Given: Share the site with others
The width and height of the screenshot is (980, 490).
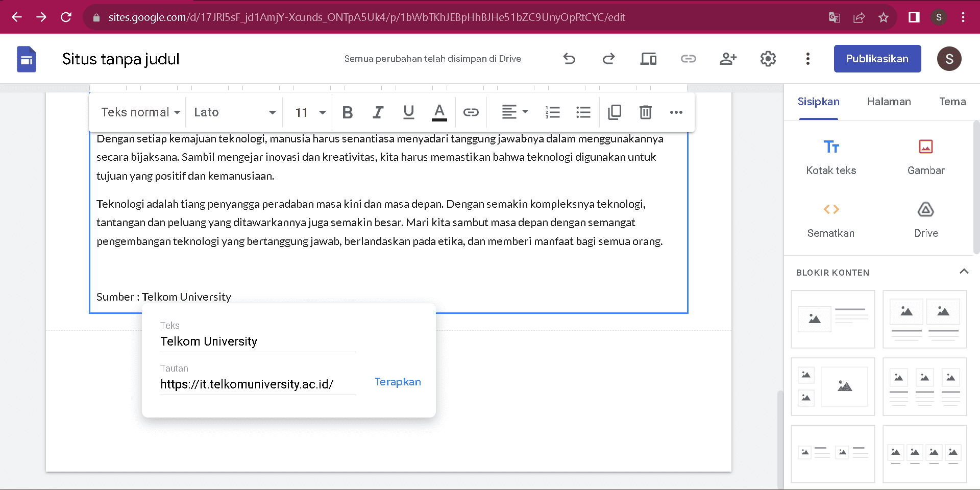Looking at the screenshot, I should tap(728, 59).
